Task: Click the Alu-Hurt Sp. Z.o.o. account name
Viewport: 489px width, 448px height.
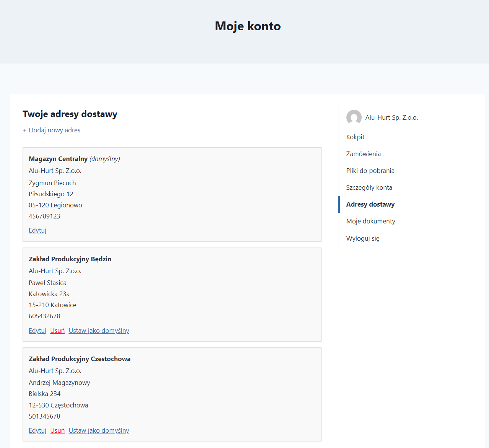Action: pos(392,117)
